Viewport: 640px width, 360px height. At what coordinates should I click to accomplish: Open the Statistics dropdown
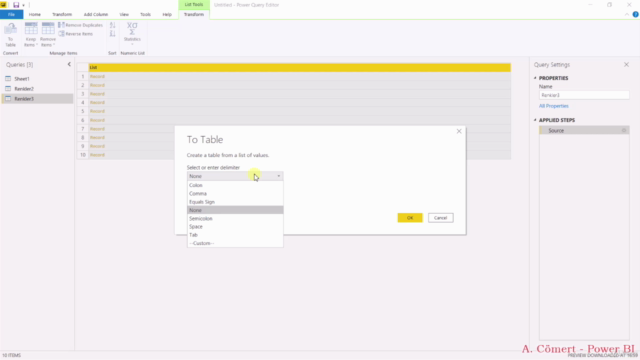[x=132, y=34]
